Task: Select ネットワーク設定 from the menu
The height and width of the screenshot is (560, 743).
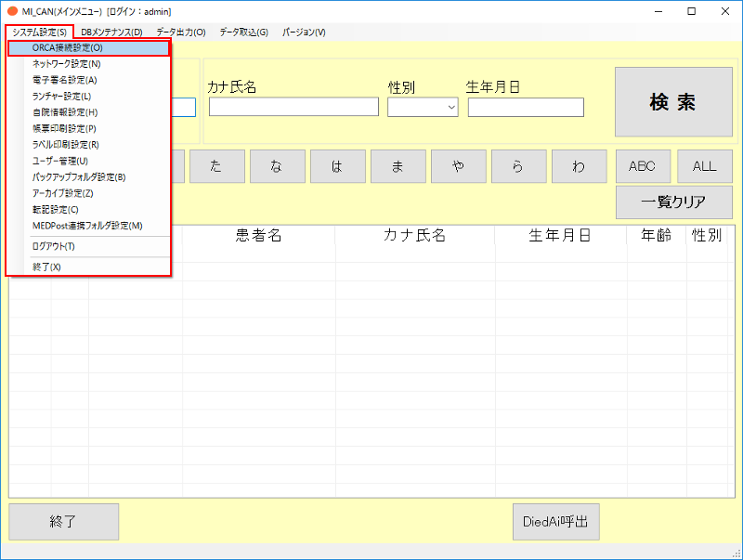Action: coord(66,64)
